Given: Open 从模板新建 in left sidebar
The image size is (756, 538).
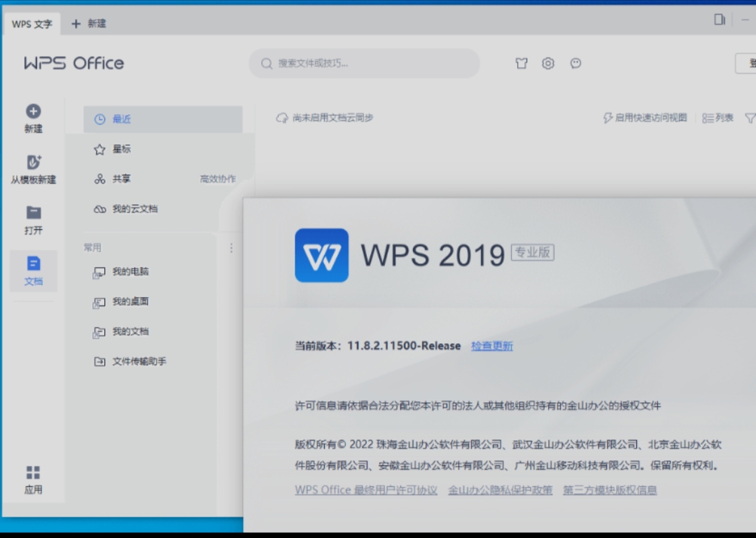Looking at the screenshot, I should (x=34, y=170).
